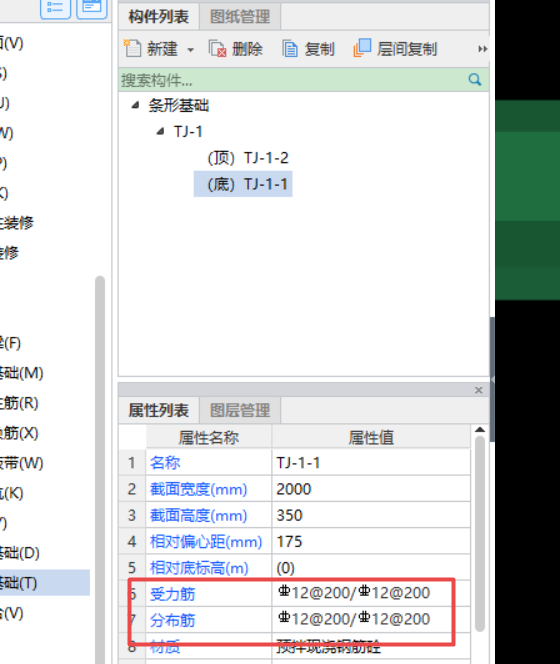Switch to 图层管理 tab
The width and height of the screenshot is (560, 664).
[x=240, y=410]
